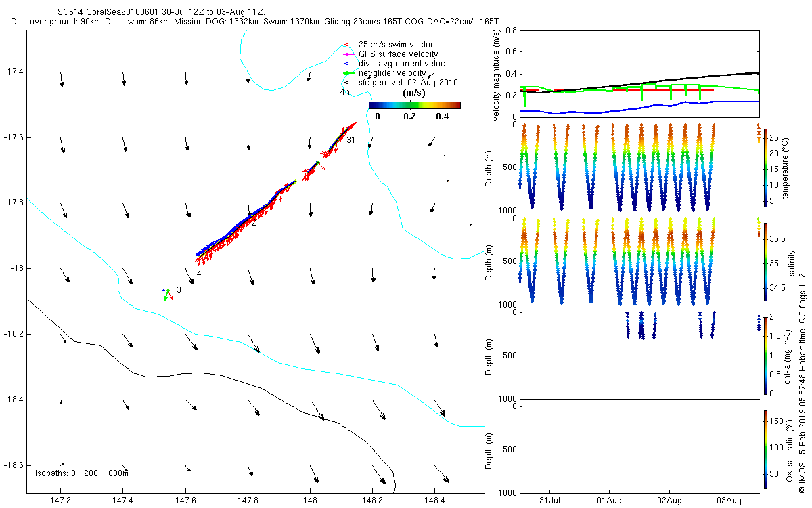This screenshot has height=508, width=812.
Task: Select the waypoint 4 label on map
Action: point(199,274)
